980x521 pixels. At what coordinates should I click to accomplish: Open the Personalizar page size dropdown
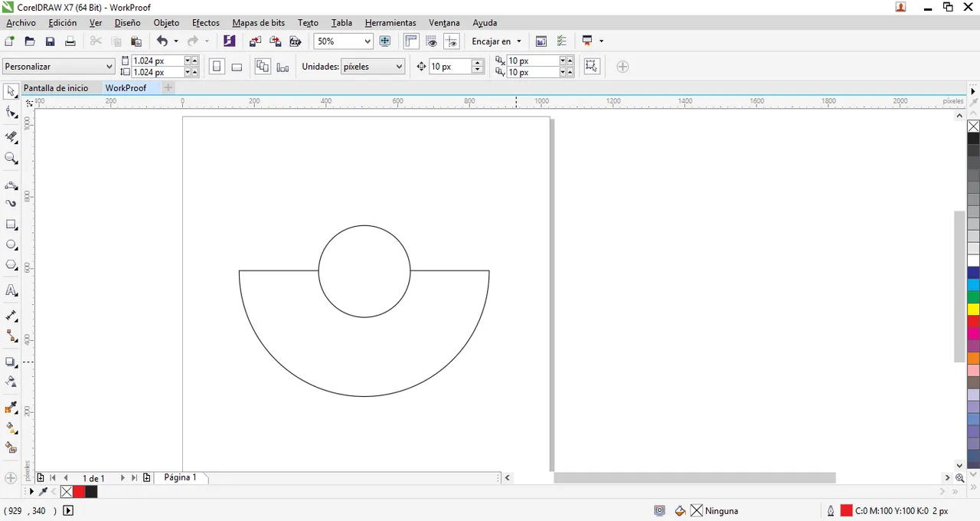pos(59,67)
